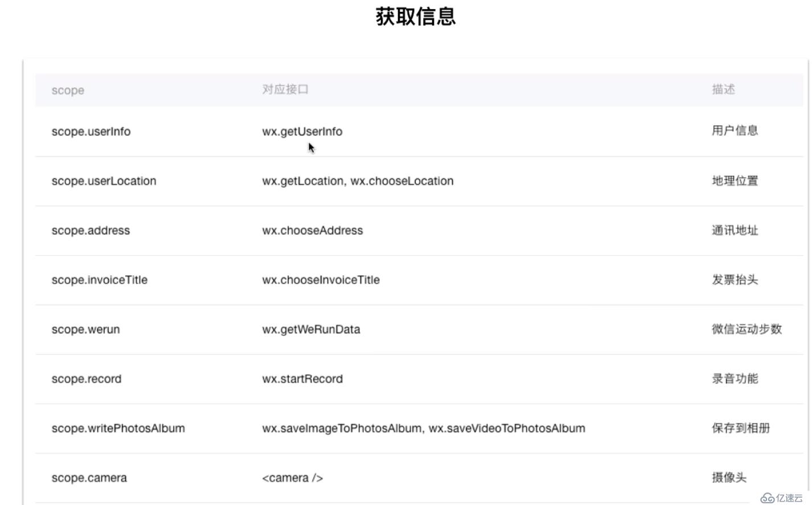Select the scope.writePhotosAlbum cell
This screenshot has width=812, height=505.
click(118, 429)
